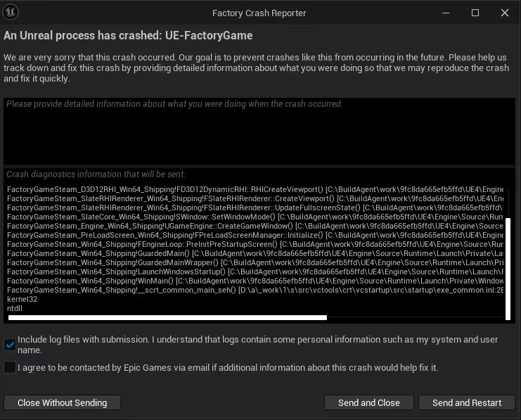521x420 pixels.
Task: Select the kernel32 line in diagnostics
Action: [22, 299]
